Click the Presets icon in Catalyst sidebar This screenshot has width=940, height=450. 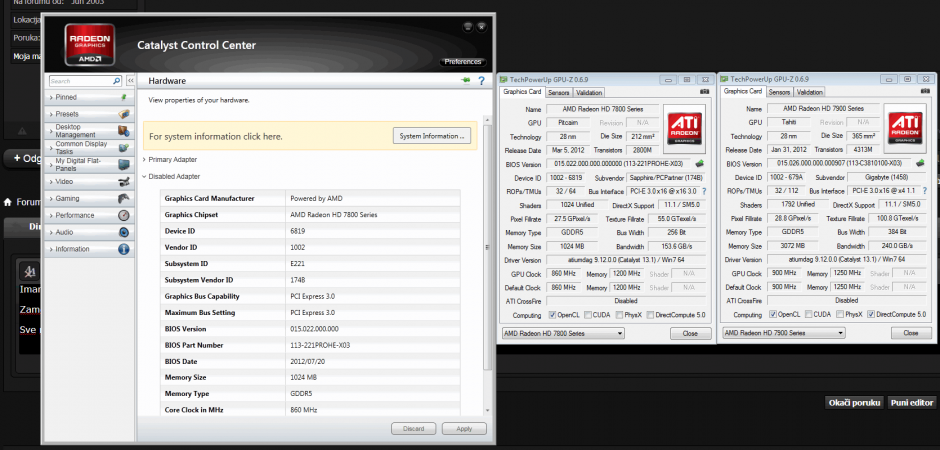[x=124, y=114]
